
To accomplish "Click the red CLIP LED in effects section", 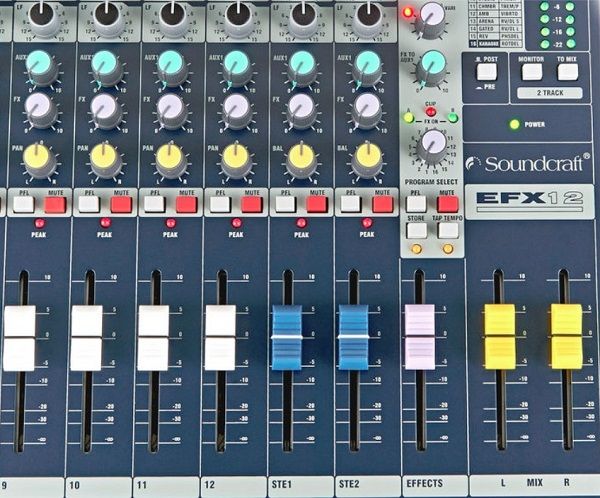I will tap(431, 112).
